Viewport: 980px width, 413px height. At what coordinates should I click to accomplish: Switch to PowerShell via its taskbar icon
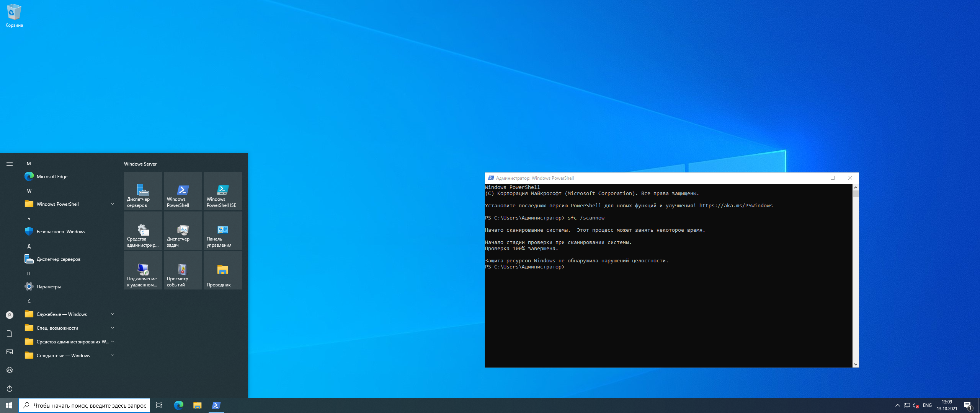coord(216,405)
